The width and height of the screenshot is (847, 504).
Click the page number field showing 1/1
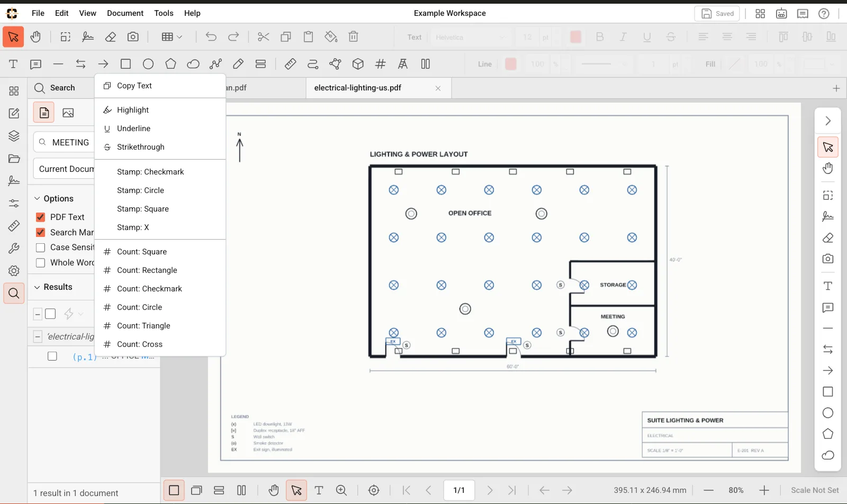click(x=459, y=490)
